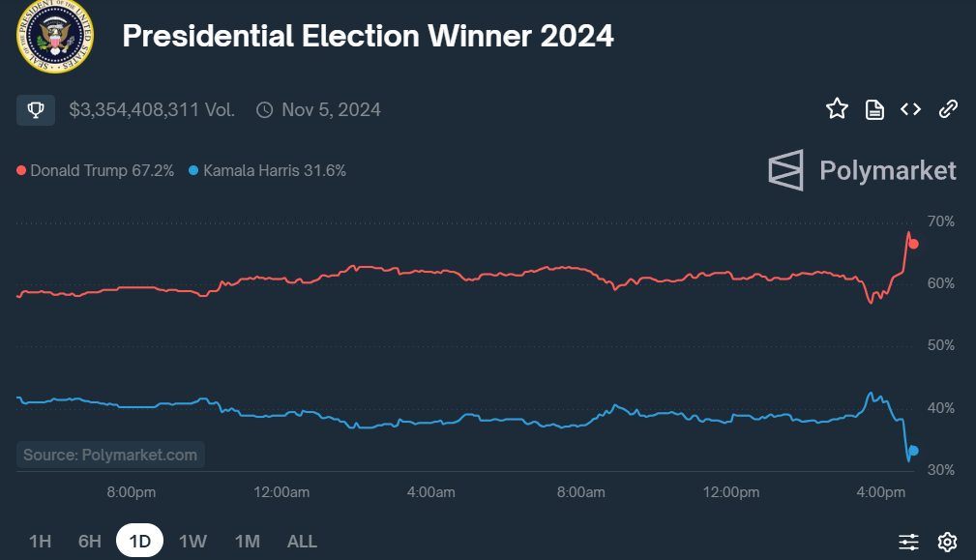Open chart settings gear icon
This screenshot has height=560, width=976.
coord(948,542)
